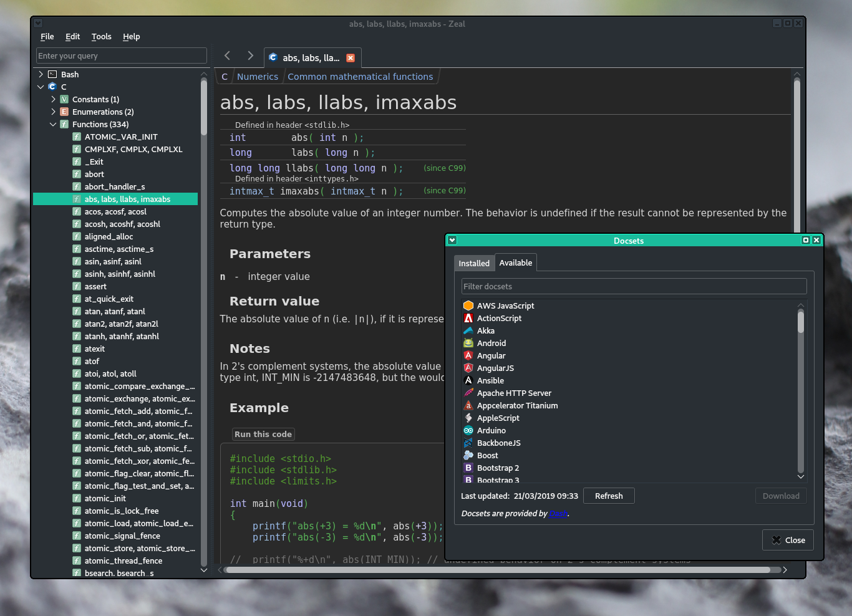The width and height of the screenshot is (852, 616).
Task: Click the Android docset icon
Action: pyautogui.click(x=468, y=344)
